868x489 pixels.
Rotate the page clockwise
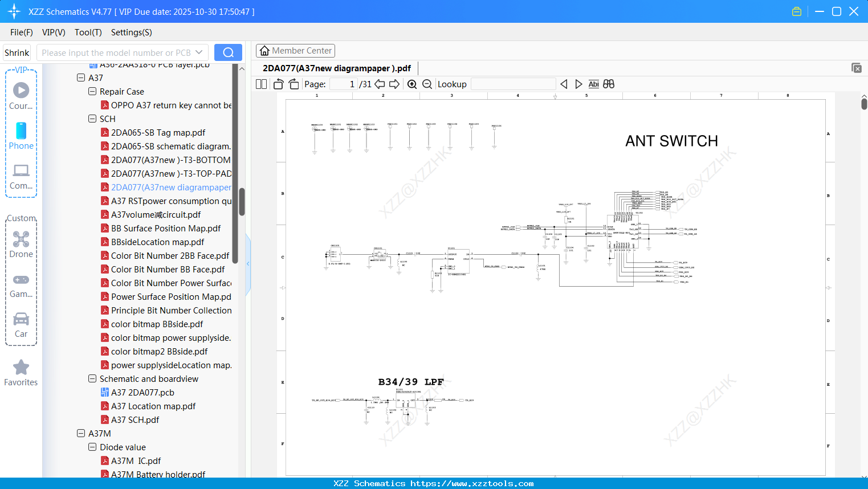point(294,84)
